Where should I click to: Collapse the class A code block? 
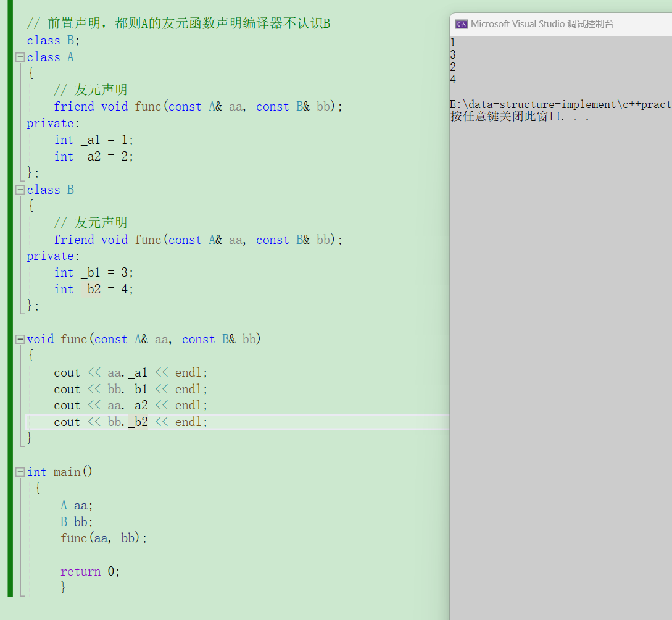[x=20, y=57]
